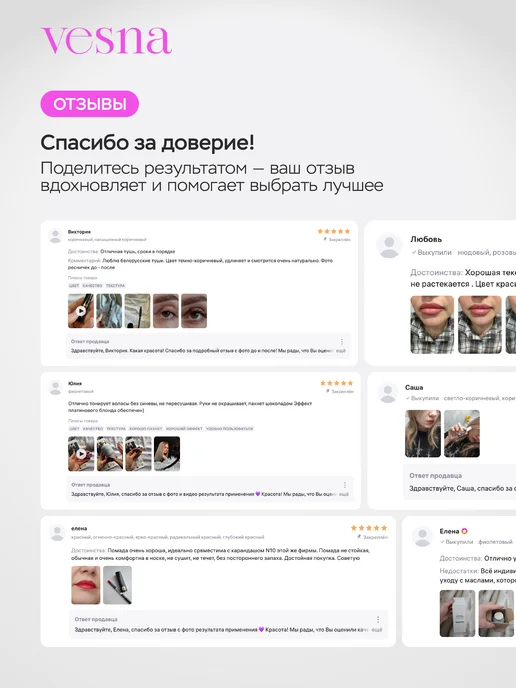Open mascara wand photo in Виктория's review
This screenshot has width=516, height=688.
click(137, 311)
